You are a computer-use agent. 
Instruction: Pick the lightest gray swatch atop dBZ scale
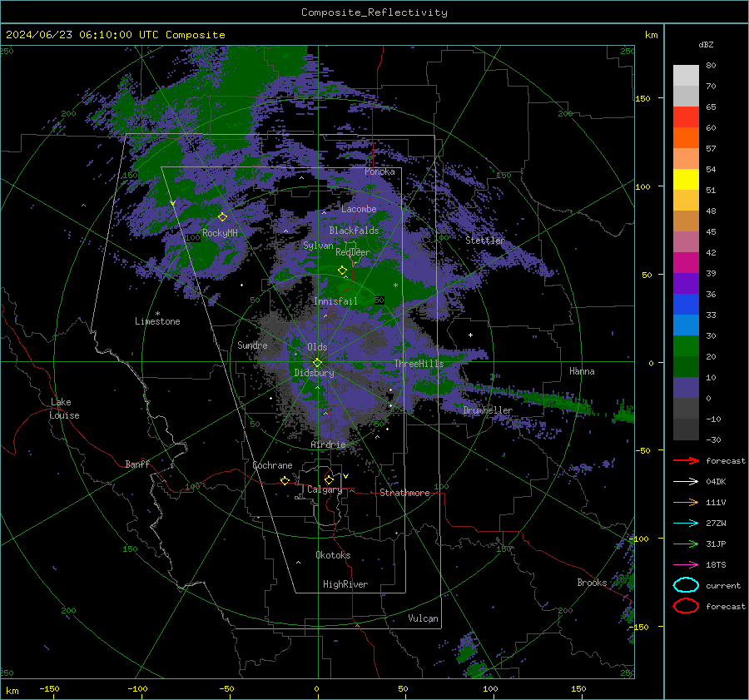[x=686, y=76]
